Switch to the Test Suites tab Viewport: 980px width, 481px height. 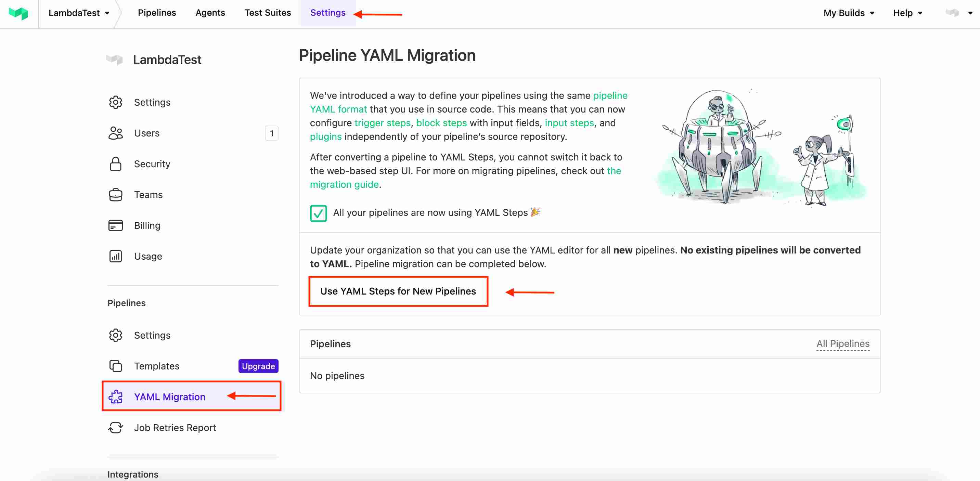[x=268, y=13]
